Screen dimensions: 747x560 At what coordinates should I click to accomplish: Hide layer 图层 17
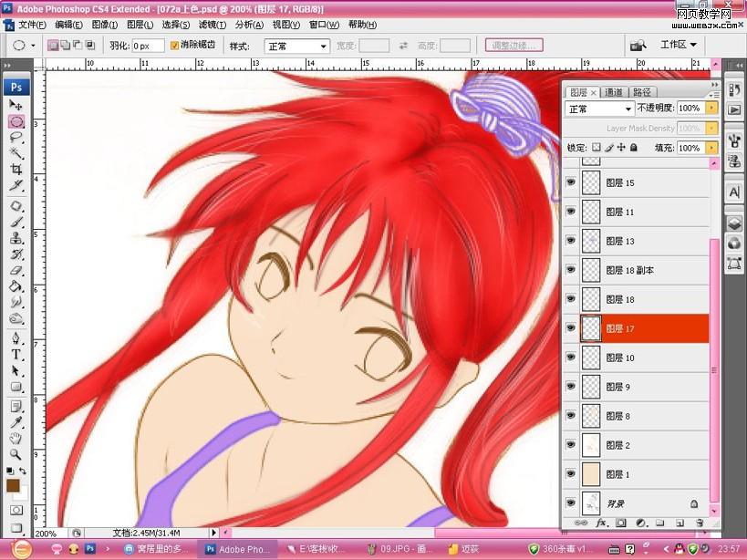[571, 328]
